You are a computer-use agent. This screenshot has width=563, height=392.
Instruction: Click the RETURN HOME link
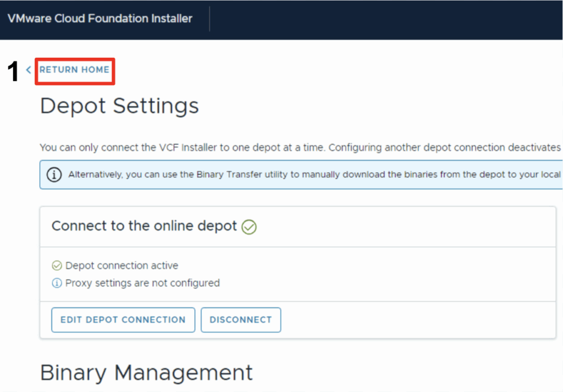74,70
